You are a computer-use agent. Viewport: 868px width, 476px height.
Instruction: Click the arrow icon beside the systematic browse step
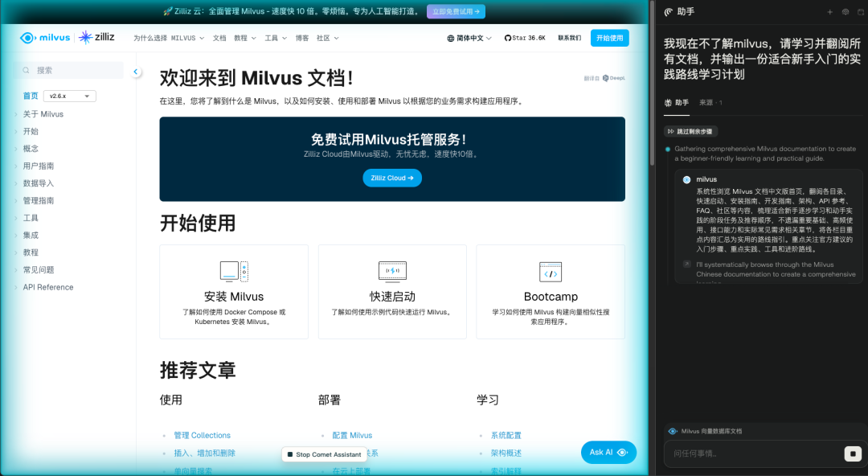[x=686, y=265]
